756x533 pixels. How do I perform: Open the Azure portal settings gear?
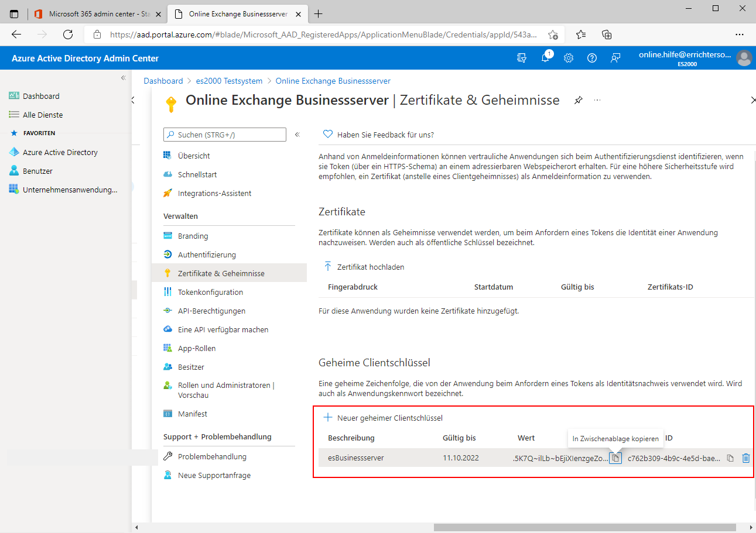pos(569,58)
